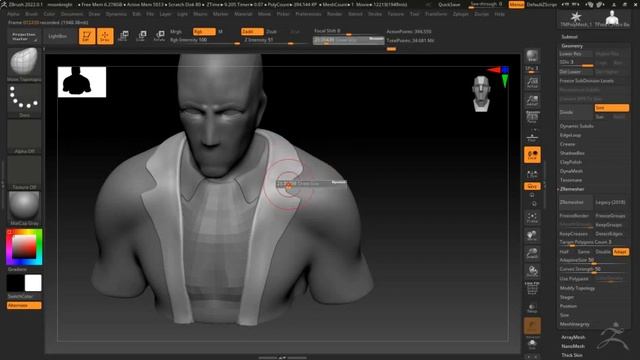640x360 pixels.
Task: Toggle the Local symmetry icon
Action: pyautogui.click(x=532, y=155)
